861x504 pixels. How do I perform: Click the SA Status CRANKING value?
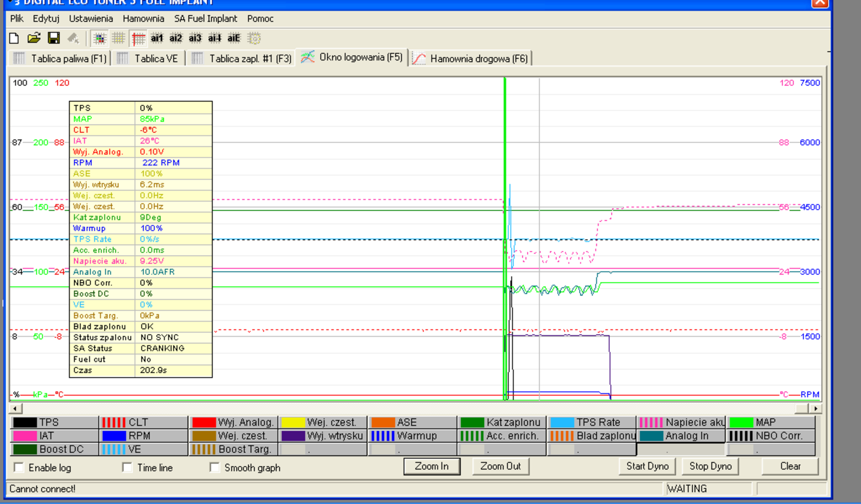click(162, 348)
